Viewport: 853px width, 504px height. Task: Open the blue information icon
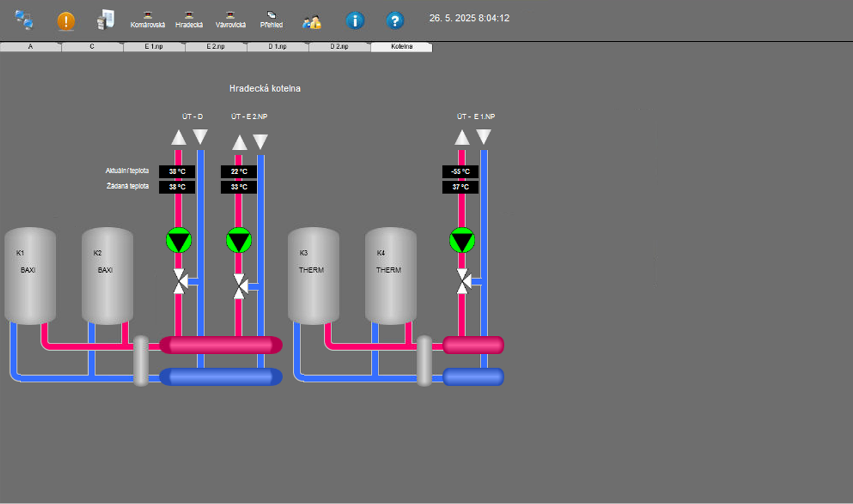coord(355,20)
